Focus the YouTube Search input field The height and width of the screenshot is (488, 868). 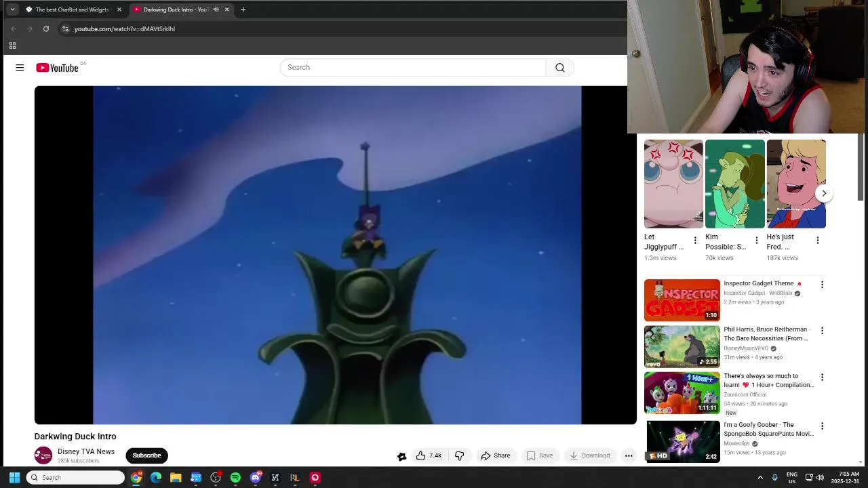(413, 68)
